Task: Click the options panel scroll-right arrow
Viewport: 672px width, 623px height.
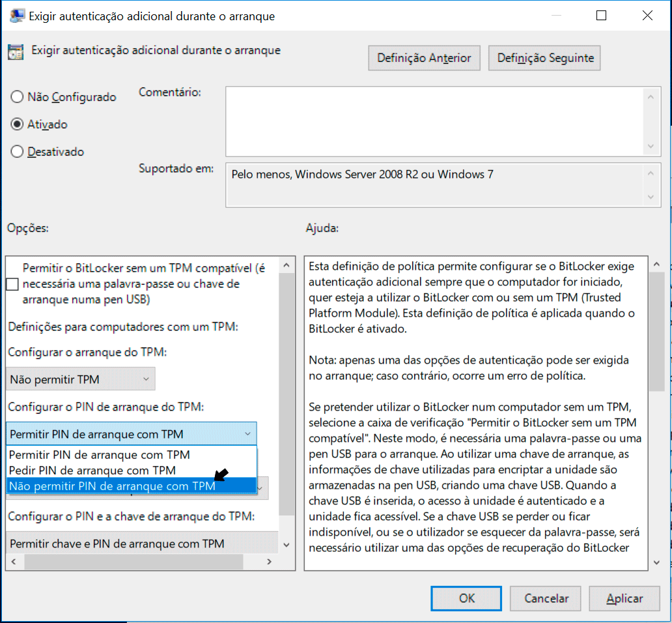Action: click(269, 561)
